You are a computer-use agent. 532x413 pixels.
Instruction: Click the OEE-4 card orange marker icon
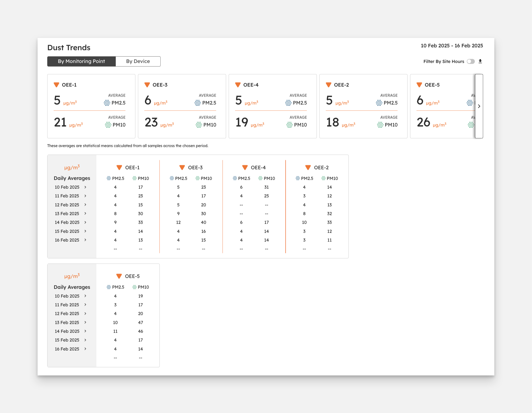pyautogui.click(x=238, y=85)
